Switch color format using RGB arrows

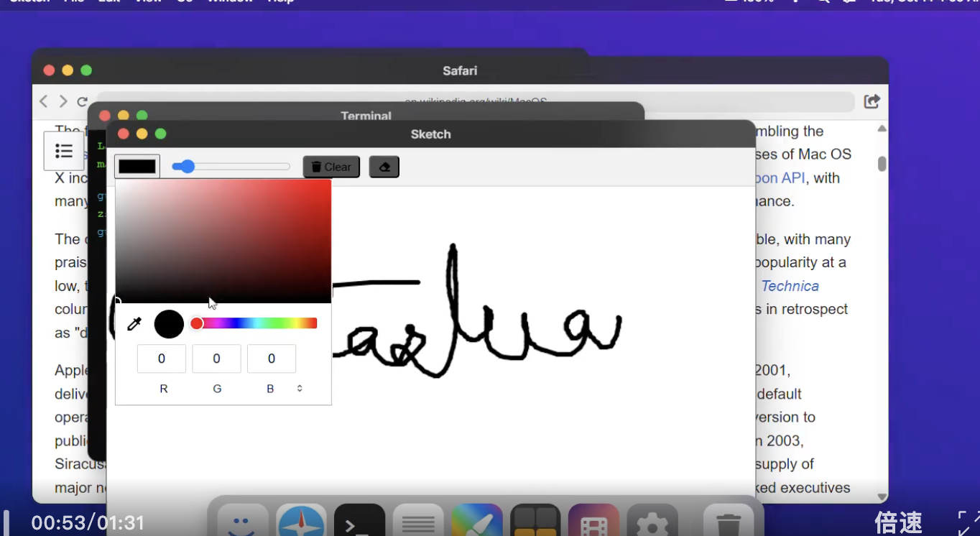[x=300, y=389]
